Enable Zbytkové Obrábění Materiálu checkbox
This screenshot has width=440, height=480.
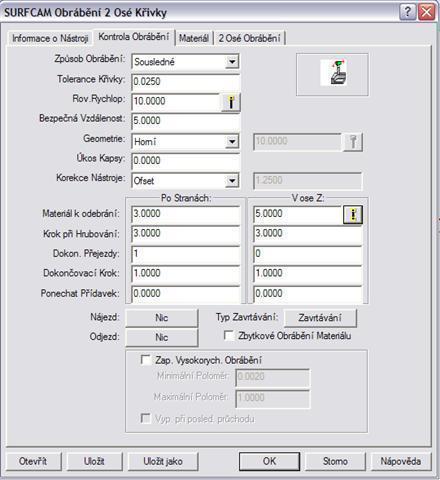pyautogui.click(x=229, y=336)
